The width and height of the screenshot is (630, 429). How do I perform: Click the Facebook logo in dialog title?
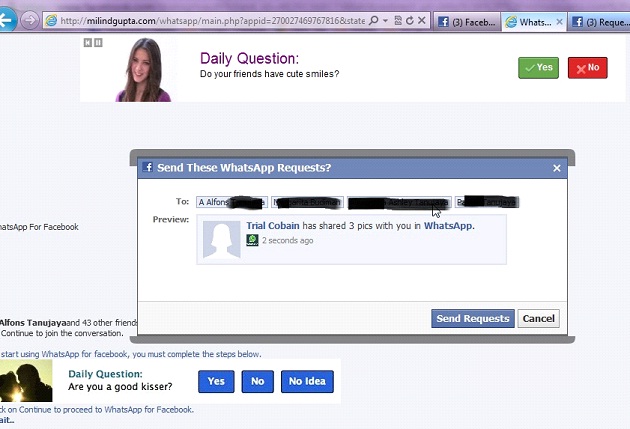tap(147, 168)
